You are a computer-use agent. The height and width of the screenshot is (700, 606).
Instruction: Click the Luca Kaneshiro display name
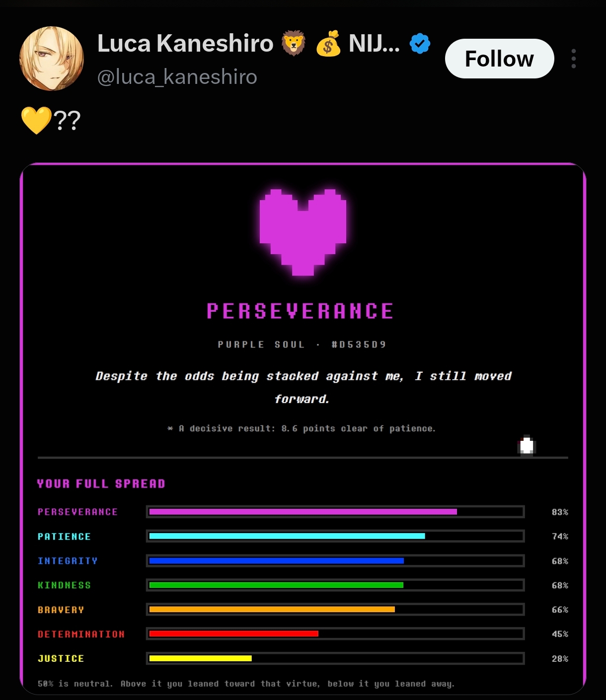(185, 44)
